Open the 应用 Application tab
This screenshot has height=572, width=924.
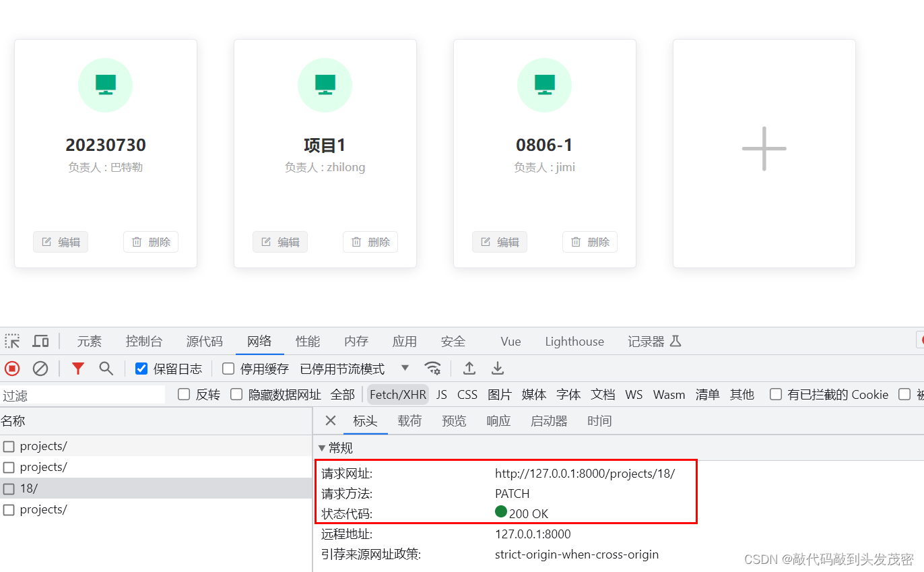coord(405,342)
